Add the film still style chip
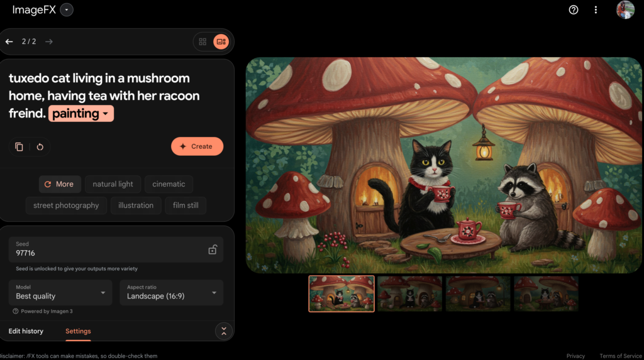Screen dimensions: 644x360 coord(186,205)
